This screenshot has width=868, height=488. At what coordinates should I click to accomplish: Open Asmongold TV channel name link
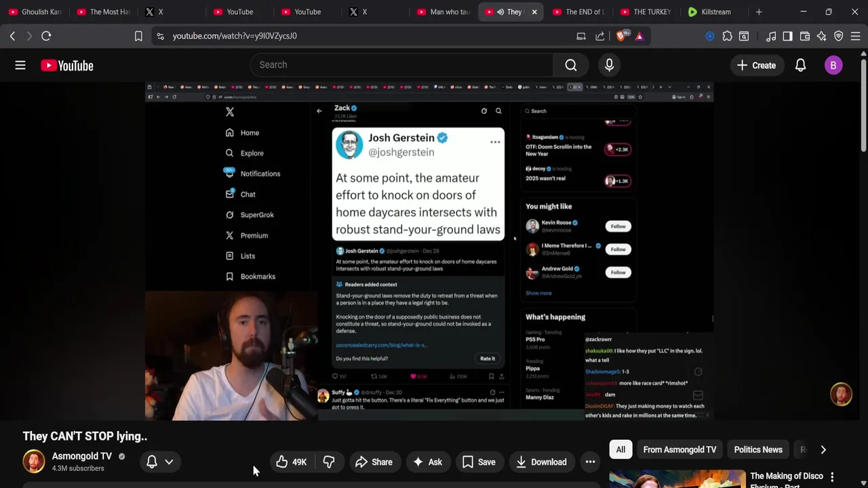click(x=82, y=456)
